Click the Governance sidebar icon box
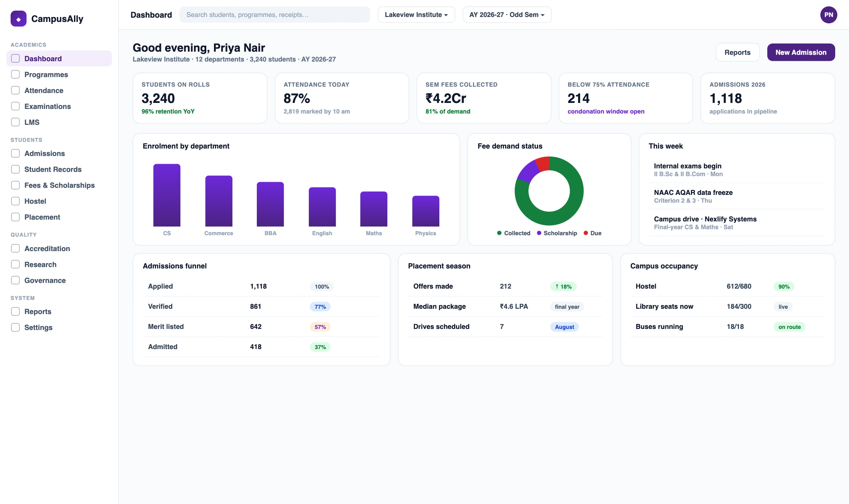 point(15,280)
